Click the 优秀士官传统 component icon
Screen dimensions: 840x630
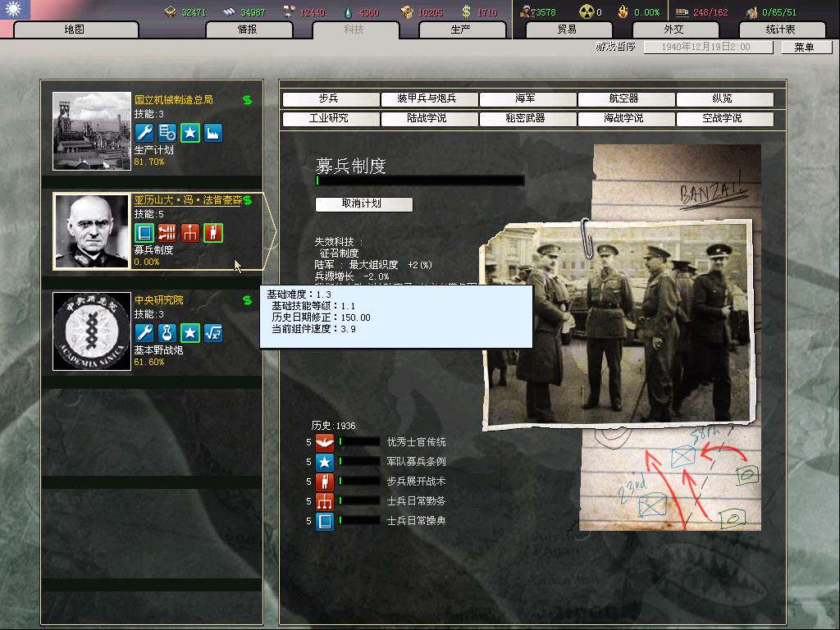coord(325,442)
